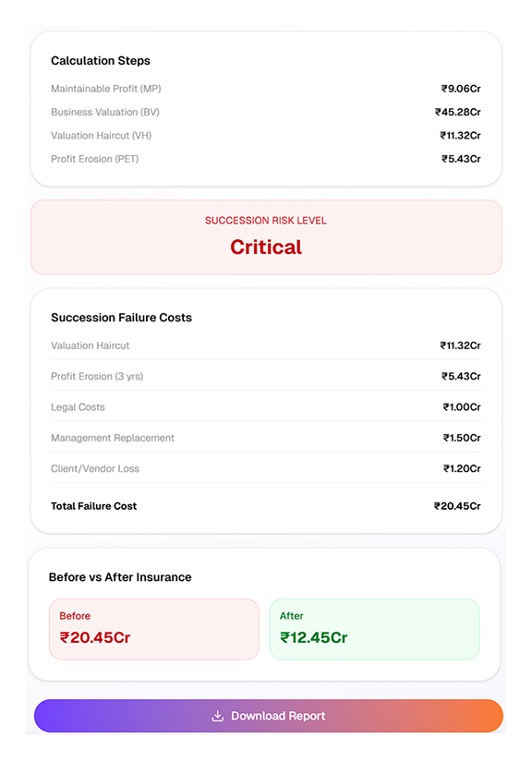Image resolution: width=532 pixels, height=761 pixels.
Task: Click the After insurance cost card
Action: 374,630
